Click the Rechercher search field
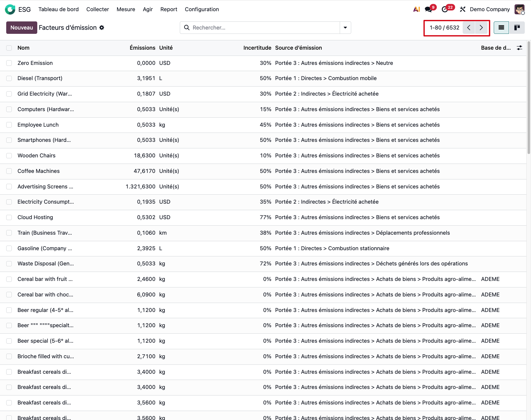The image size is (531, 420). click(x=264, y=28)
